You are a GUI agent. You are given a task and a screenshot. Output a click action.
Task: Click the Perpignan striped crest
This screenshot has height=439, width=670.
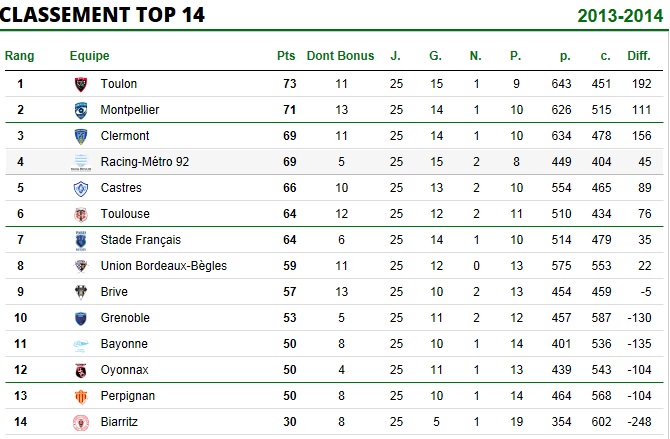click(81, 397)
